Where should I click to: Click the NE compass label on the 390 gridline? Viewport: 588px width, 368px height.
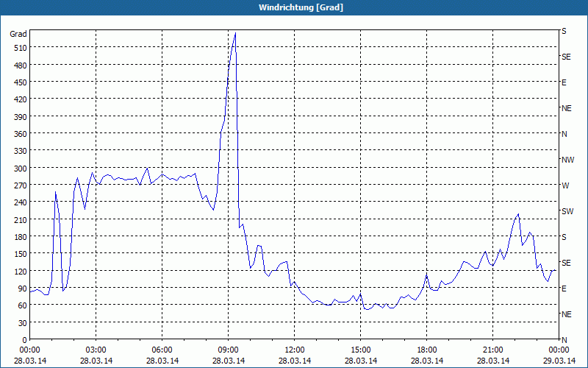click(566, 108)
